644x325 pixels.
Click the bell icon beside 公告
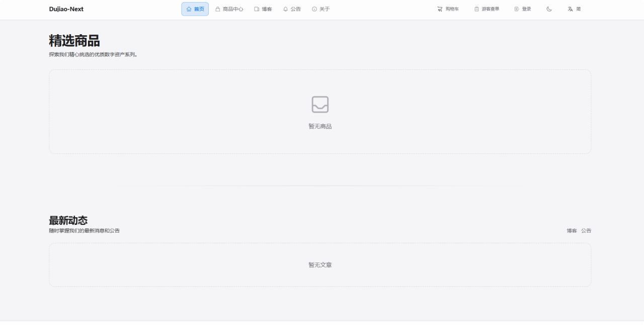(x=285, y=9)
